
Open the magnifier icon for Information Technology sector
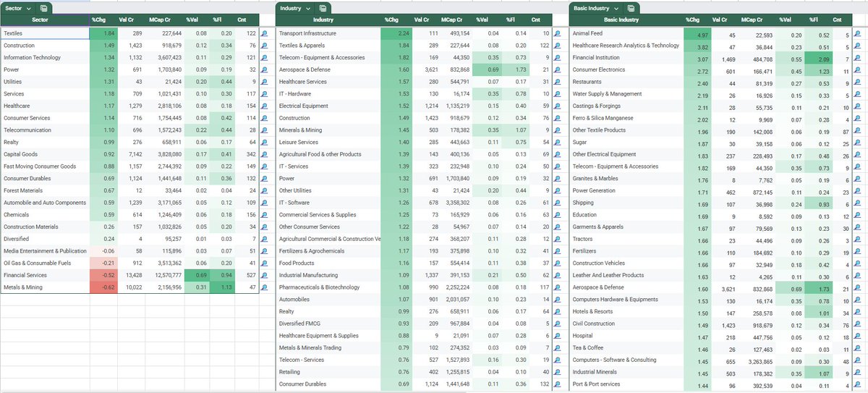264,58
